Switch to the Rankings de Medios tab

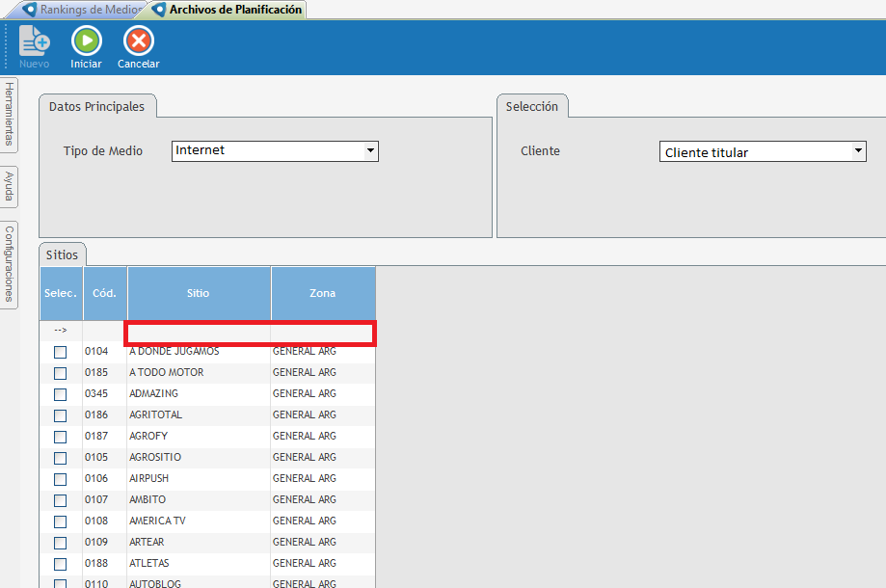(x=87, y=10)
